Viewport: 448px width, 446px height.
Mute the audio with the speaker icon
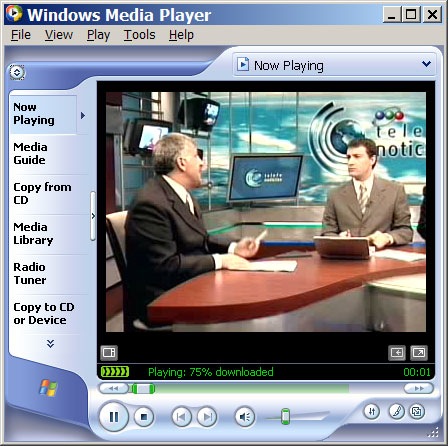(x=245, y=417)
